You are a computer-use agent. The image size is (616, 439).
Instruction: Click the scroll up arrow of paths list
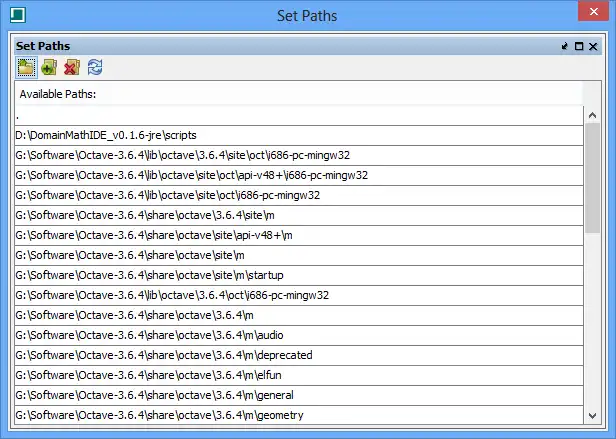[x=592, y=115]
